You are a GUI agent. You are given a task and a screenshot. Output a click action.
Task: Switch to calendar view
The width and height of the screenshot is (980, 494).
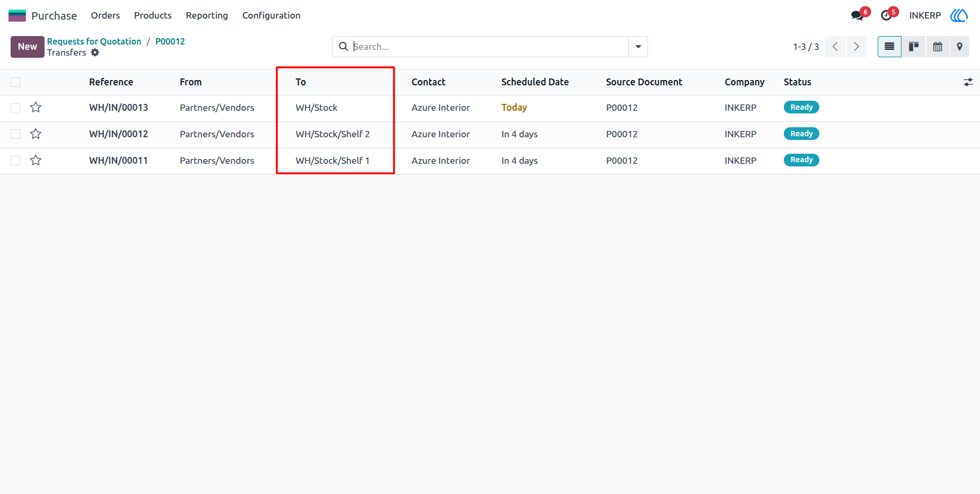pos(938,47)
